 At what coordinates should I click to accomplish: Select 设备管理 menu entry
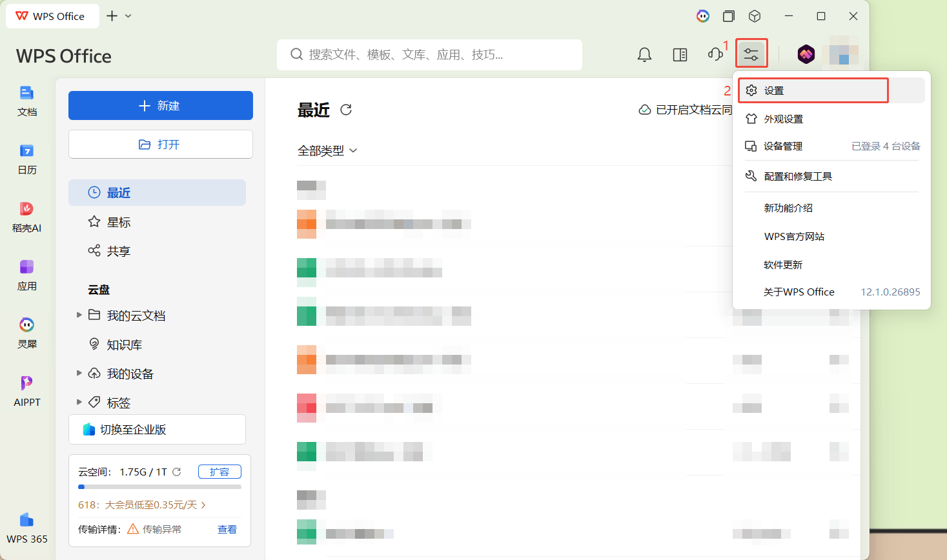[x=831, y=146]
